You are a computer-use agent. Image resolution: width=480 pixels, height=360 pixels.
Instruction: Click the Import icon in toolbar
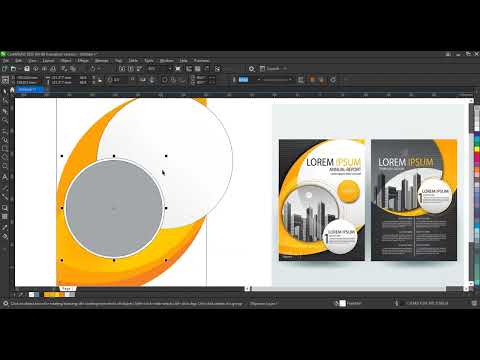pos(122,69)
